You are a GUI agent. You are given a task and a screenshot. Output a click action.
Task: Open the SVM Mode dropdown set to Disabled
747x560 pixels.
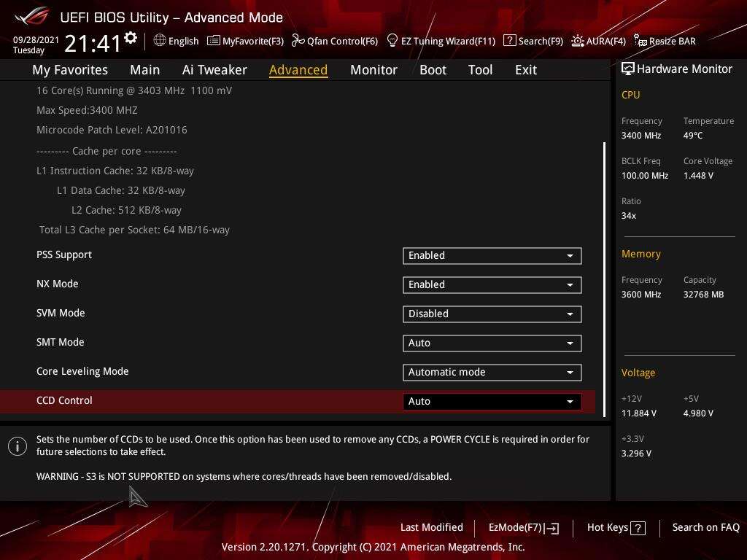(492, 314)
